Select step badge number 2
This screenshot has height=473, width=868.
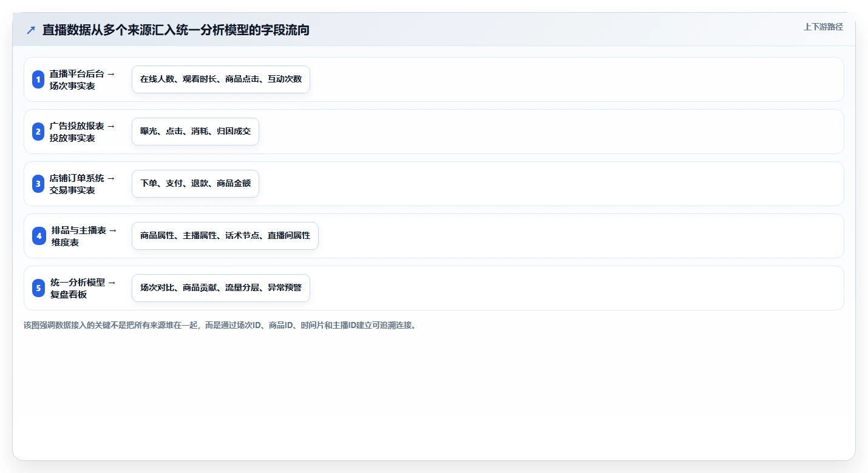click(x=38, y=132)
